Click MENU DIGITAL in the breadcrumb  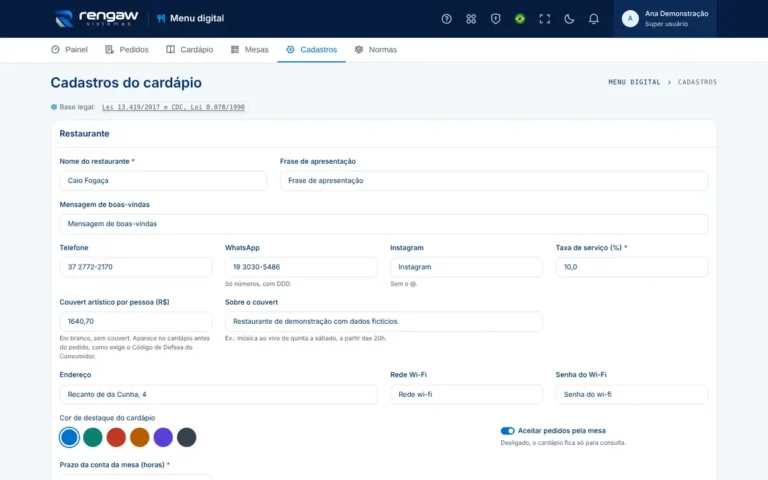pyautogui.click(x=634, y=82)
